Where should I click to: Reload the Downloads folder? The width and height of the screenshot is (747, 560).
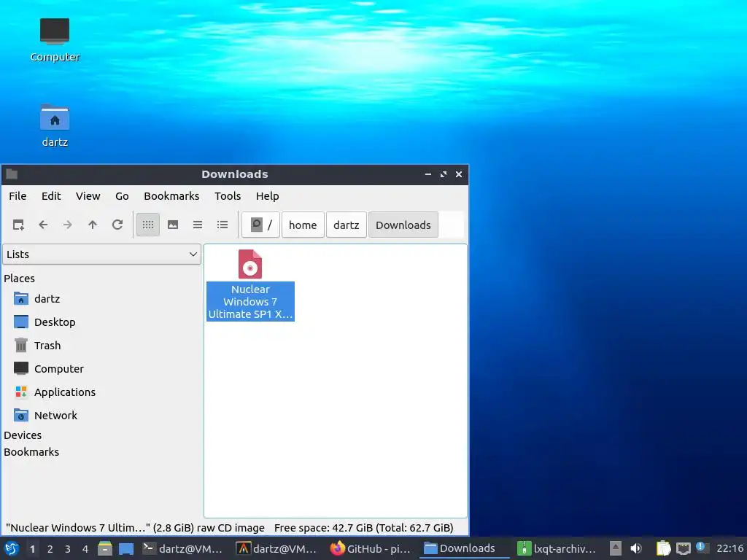point(117,225)
